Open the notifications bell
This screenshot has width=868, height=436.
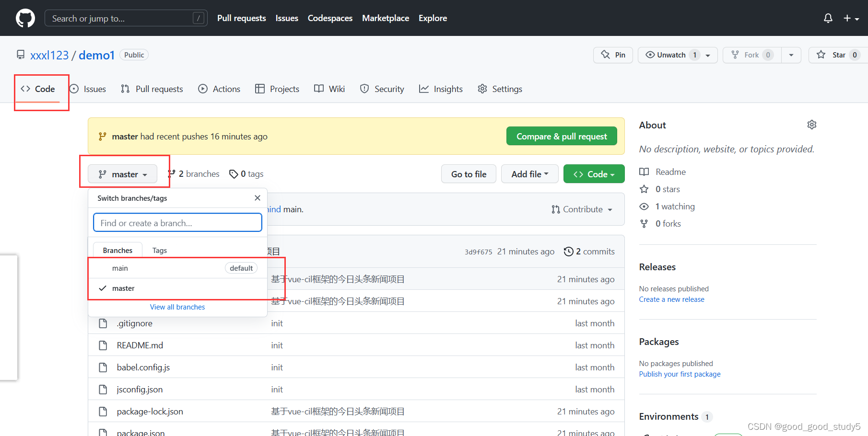pos(828,18)
